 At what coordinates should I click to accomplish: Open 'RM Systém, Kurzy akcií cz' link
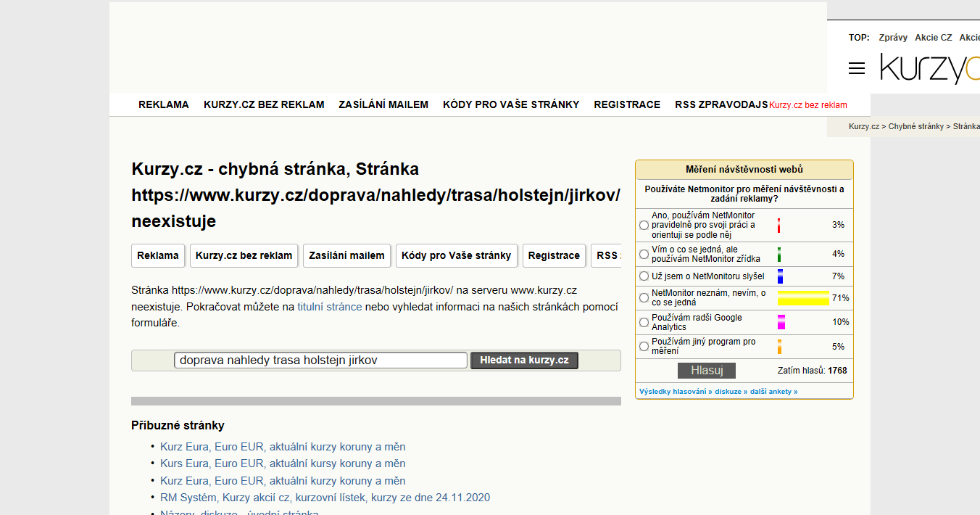(x=325, y=498)
